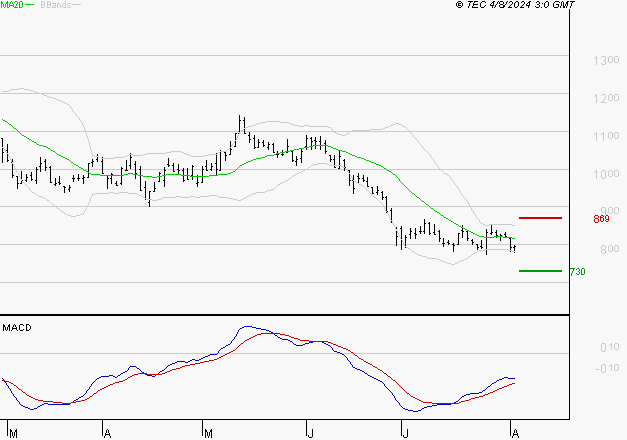Click the 800 price axis label
The image size is (627, 440).
point(609,249)
